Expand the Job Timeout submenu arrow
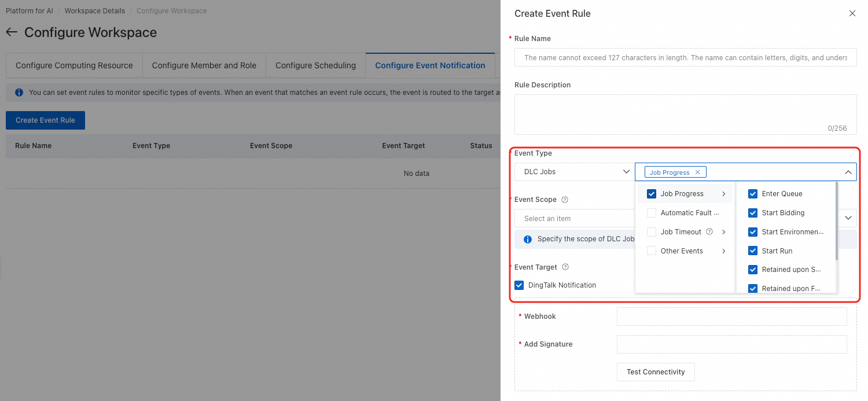The height and width of the screenshot is (401, 868). click(723, 232)
